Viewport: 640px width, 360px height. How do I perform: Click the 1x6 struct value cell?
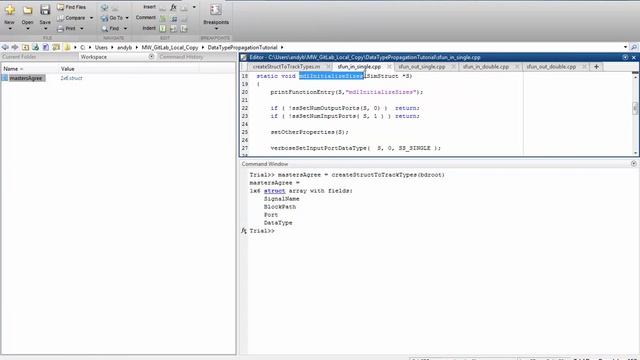click(x=71, y=78)
